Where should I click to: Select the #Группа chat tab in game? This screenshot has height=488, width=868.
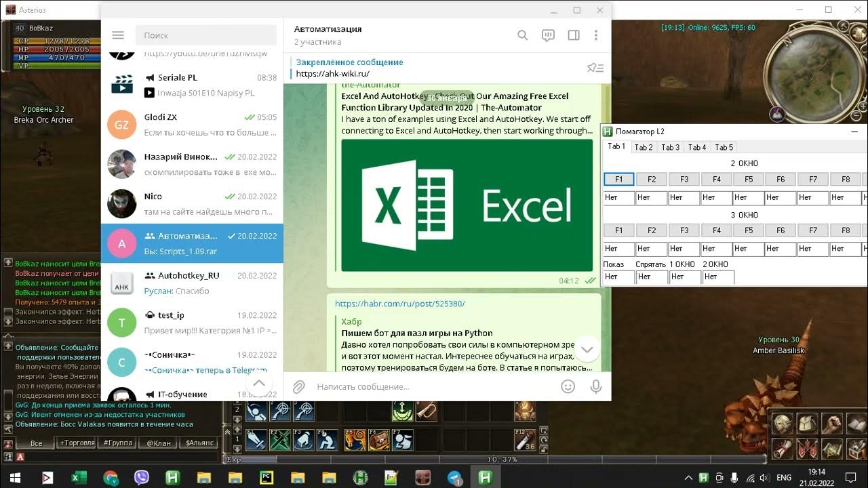tap(118, 443)
